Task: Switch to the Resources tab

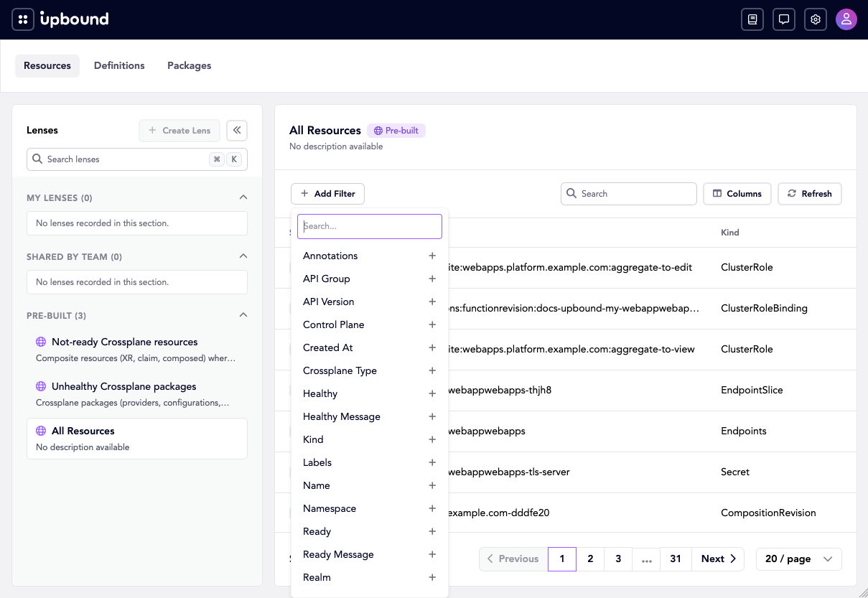Action: point(47,65)
